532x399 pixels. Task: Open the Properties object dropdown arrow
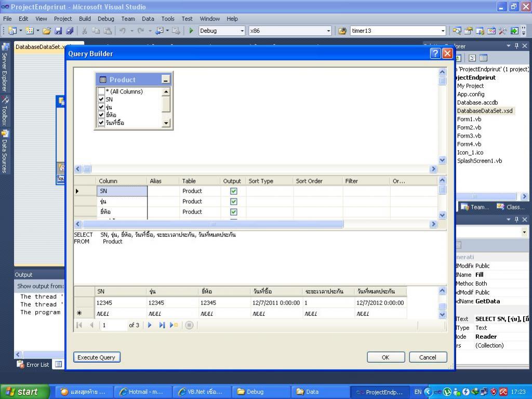tap(525, 232)
